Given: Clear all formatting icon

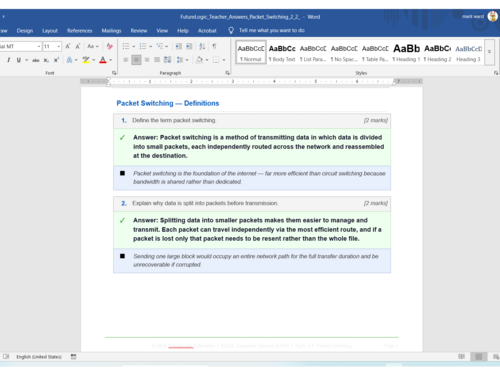Looking at the screenshot, I should (x=109, y=46).
